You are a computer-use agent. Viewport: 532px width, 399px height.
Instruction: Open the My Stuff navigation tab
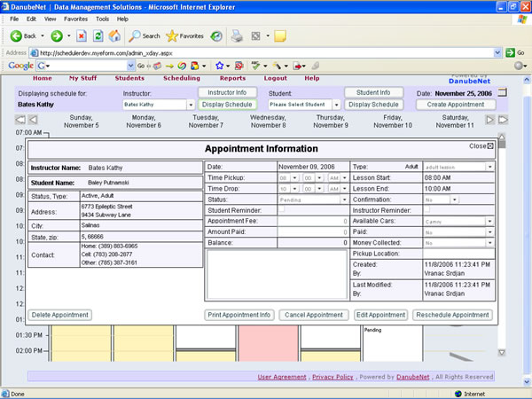pyautogui.click(x=82, y=78)
